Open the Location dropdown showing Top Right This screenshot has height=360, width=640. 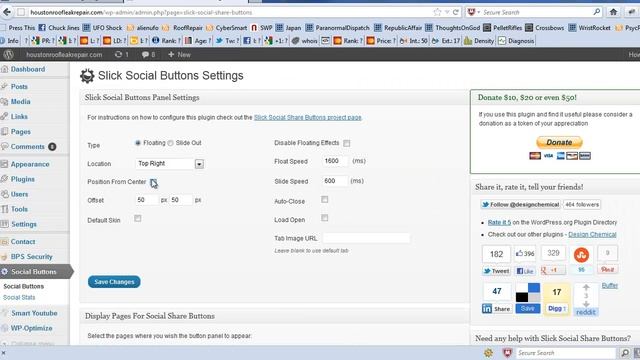[169, 164]
